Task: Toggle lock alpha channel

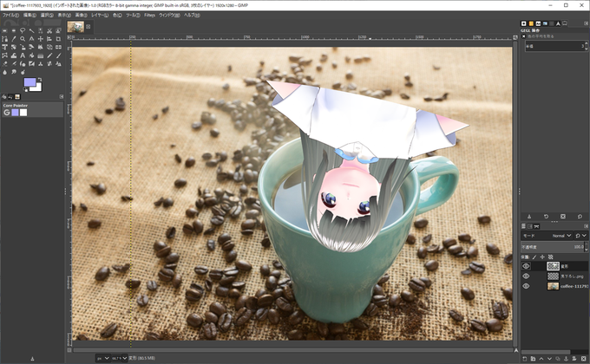Action: coord(550,257)
